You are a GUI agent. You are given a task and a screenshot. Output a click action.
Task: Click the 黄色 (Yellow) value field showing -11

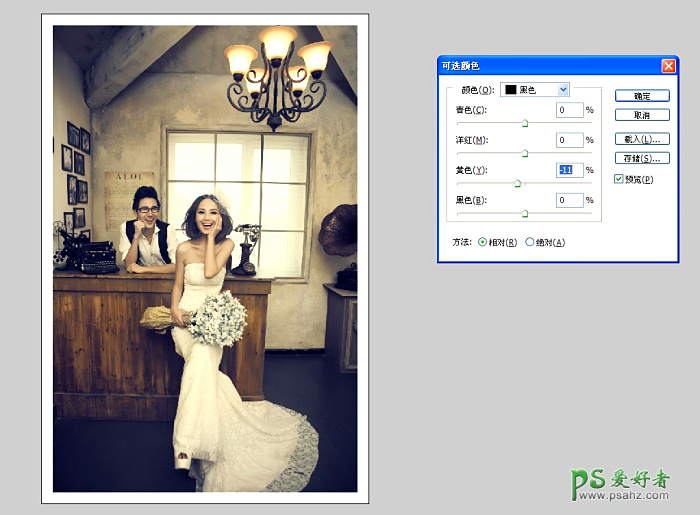pyautogui.click(x=569, y=170)
